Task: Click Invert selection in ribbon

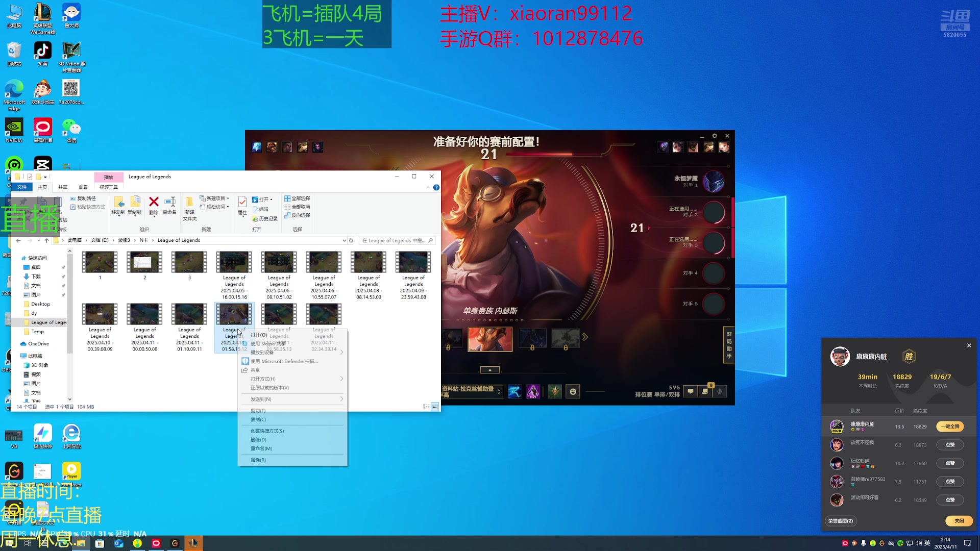Action: click(x=297, y=215)
